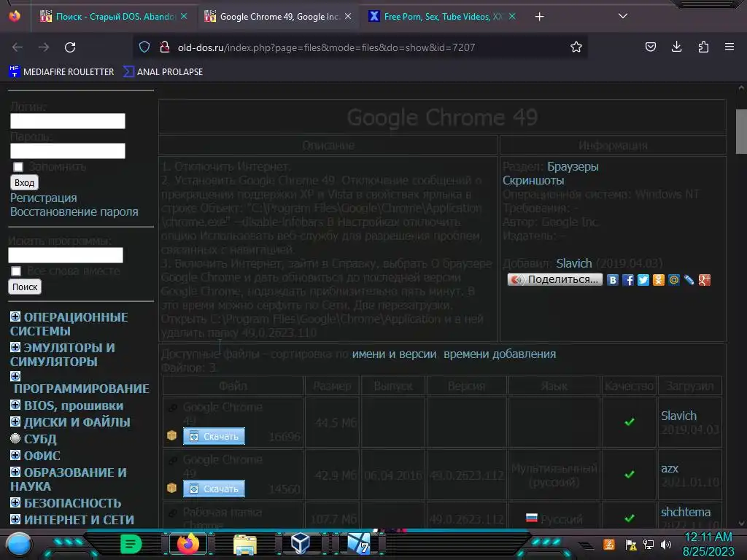Bookmark this page with star icon

[x=576, y=47]
